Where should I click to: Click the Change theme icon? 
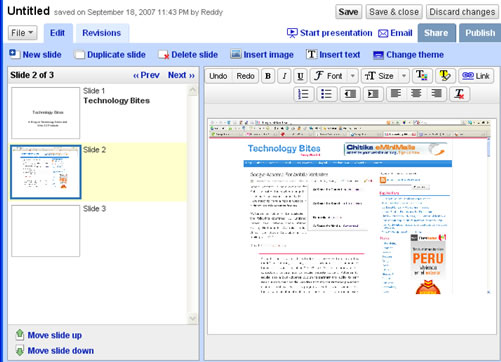[x=378, y=55]
